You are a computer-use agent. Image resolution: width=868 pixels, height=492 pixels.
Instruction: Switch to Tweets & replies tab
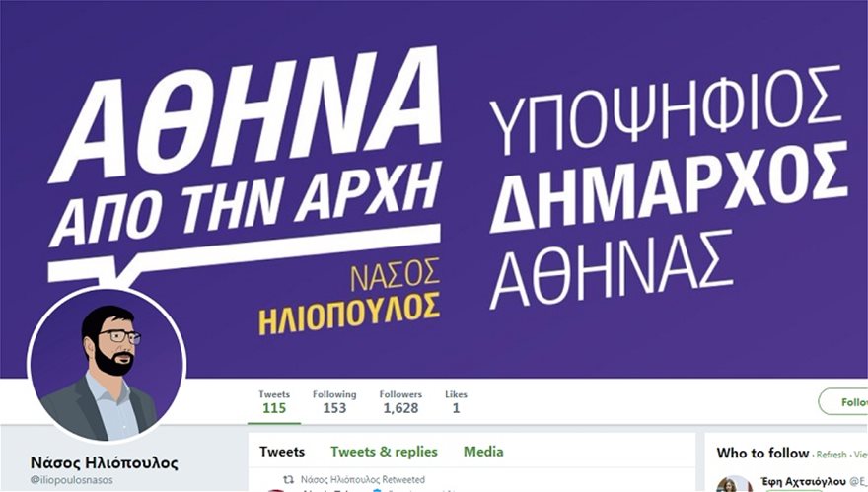[384, 452]
